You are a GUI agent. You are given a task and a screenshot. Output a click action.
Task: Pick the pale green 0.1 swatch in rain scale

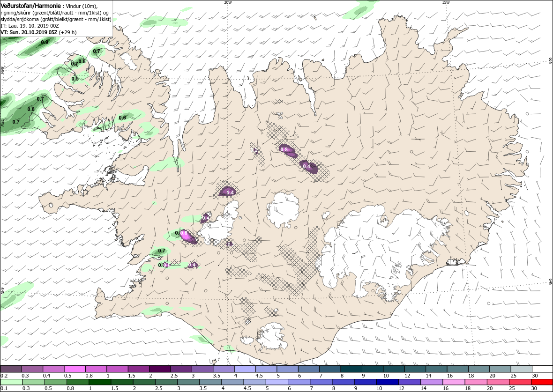tap(12, 382)
